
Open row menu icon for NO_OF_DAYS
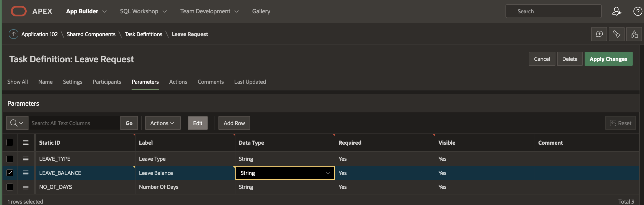(26, 187)
